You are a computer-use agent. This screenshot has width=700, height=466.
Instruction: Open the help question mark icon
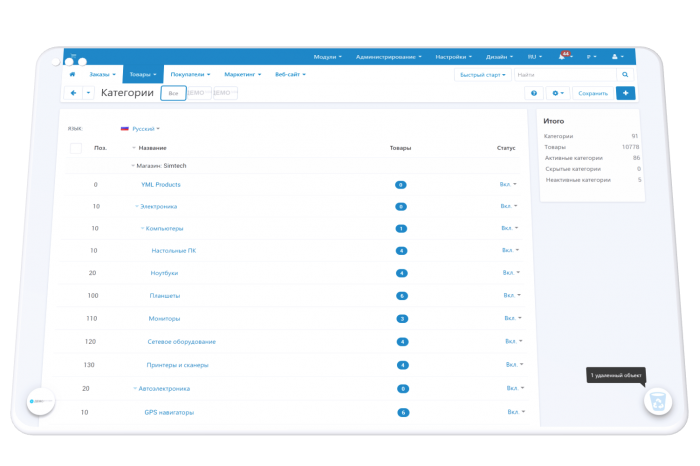pos(533,93)
